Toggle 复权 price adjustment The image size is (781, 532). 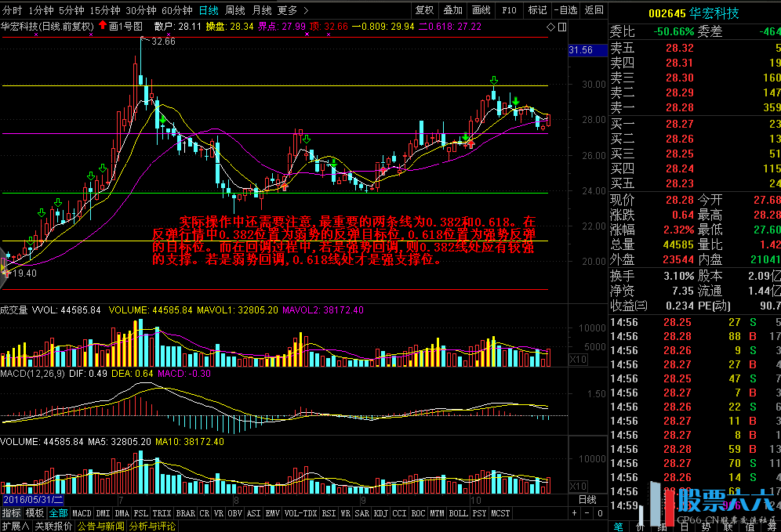(424, 10)
